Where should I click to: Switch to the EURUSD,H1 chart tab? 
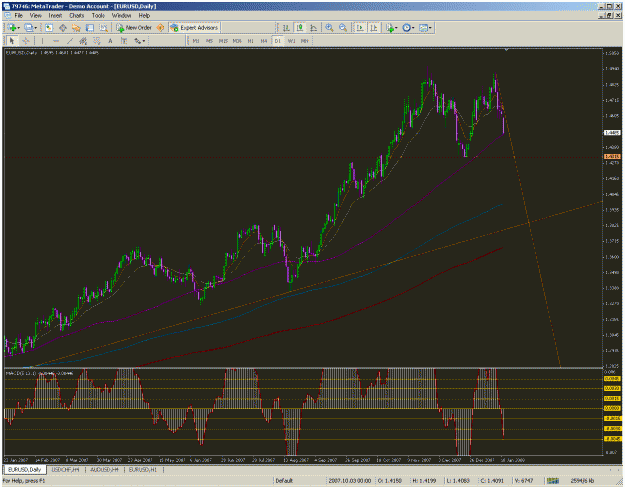point(143,470)
